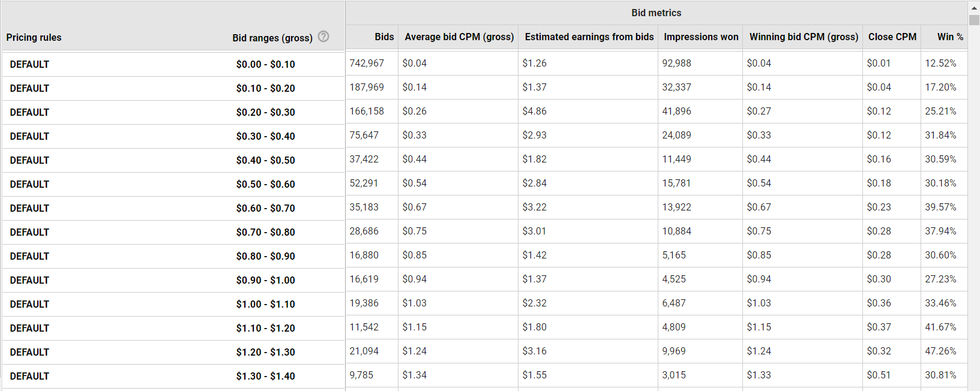980x391 pixels.
Task: Click the Pricing rules column header
Action: (x=34, y=37)
